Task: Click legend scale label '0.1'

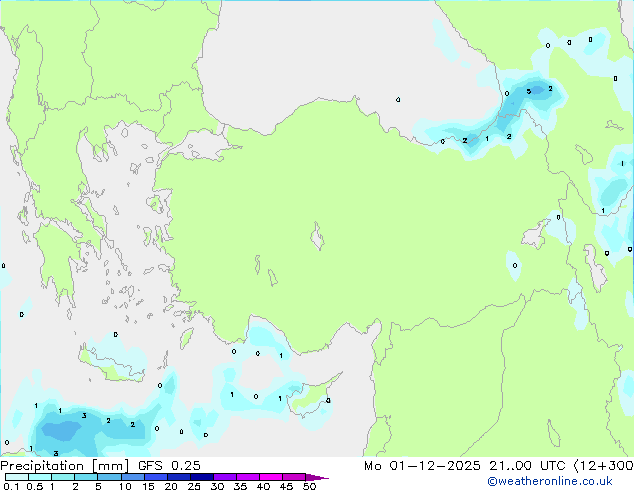Action: 11,486
